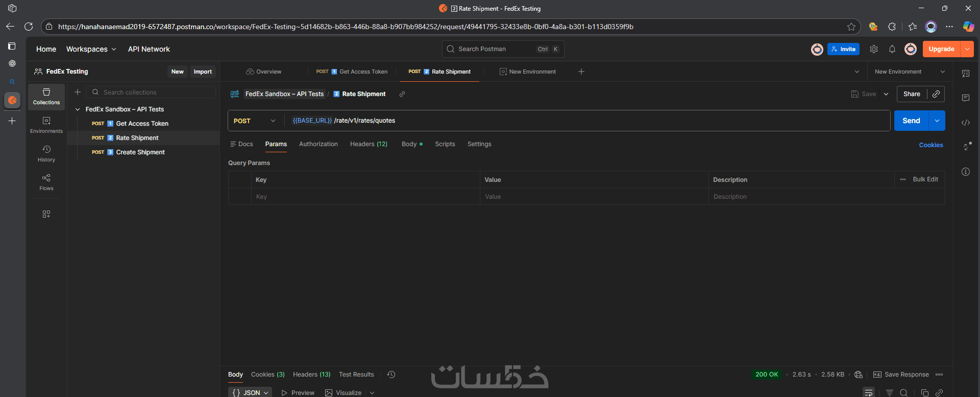Image resolution: width=980 pixels, height=397 pixels.
Task: Open the Collections sidebar panel
Action: coord(46,96)
